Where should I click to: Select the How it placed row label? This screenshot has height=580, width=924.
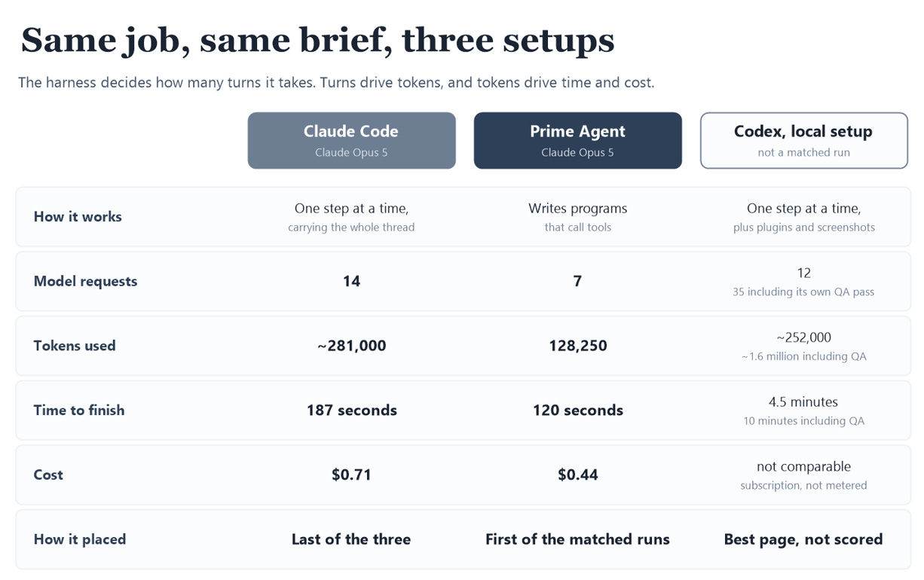coord(80,539)
